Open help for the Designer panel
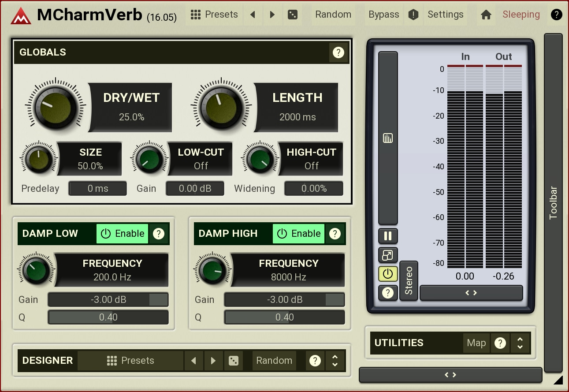 coord(315,361)
